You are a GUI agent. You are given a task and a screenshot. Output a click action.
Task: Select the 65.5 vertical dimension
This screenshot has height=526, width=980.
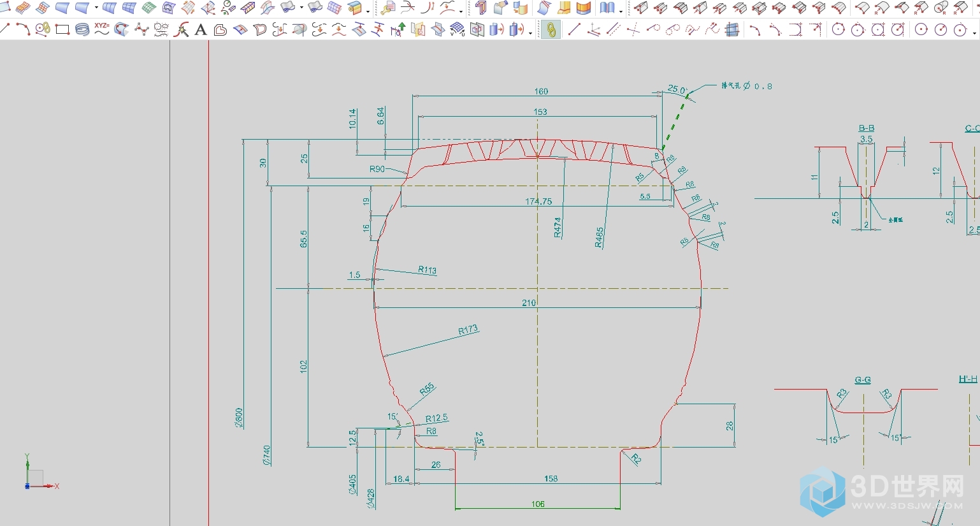point(303,239)
